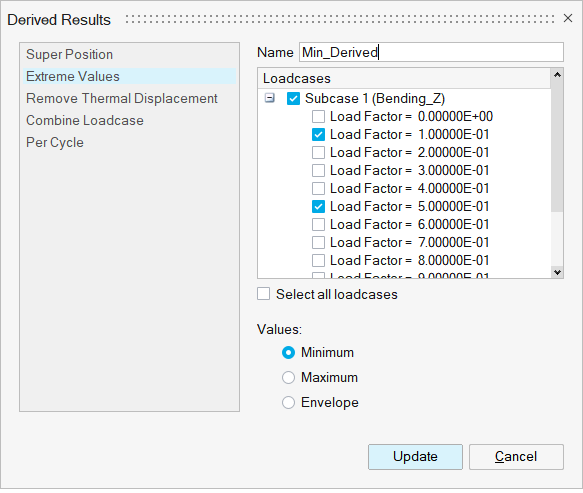Check Load Factor 0.00000E+00

pyautogui.click(x=318, y=116)
